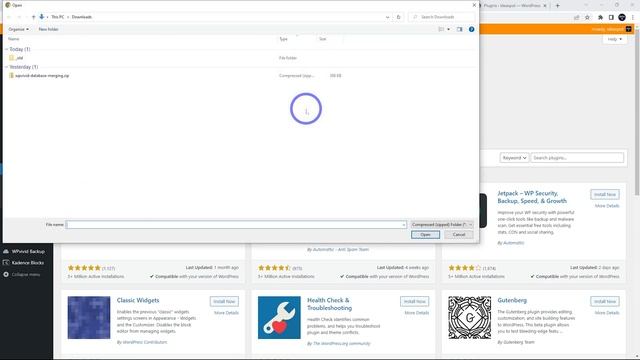Click the Gutenberg plugin thumbnail

(469, 318)
